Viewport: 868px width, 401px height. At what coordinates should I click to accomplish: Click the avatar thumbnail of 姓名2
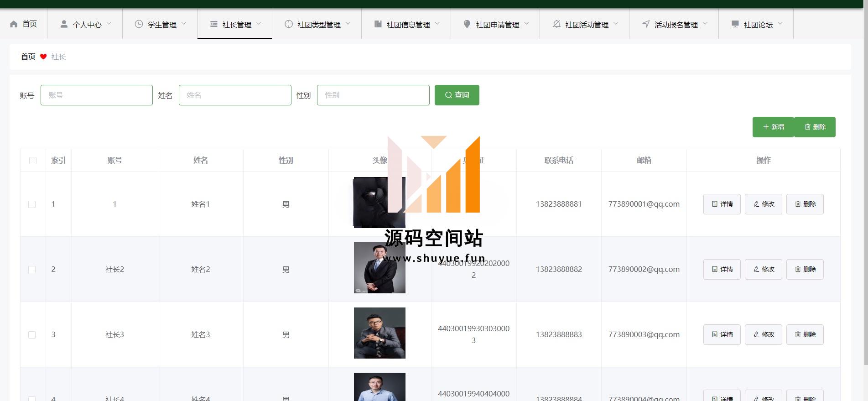pyautogui.click(x=379, y=268)
